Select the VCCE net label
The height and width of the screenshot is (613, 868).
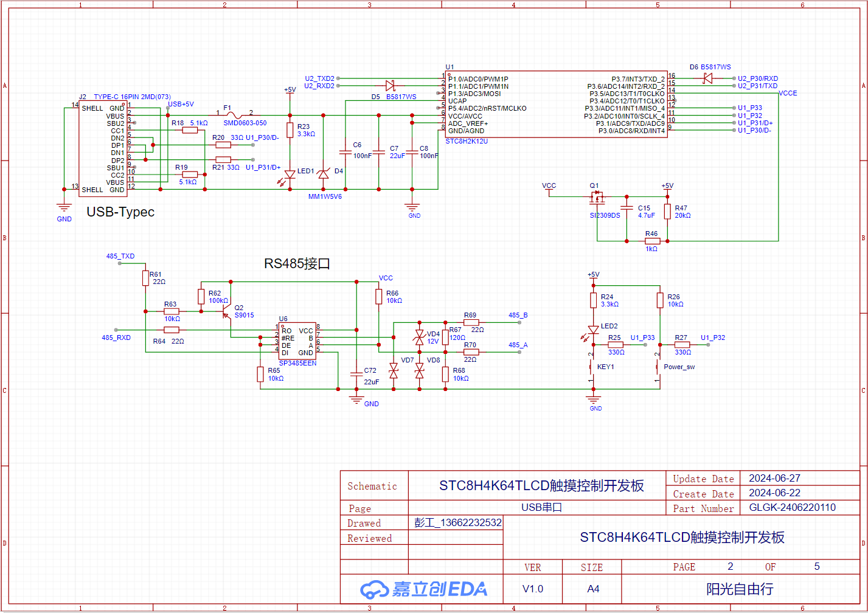point(788,93)
